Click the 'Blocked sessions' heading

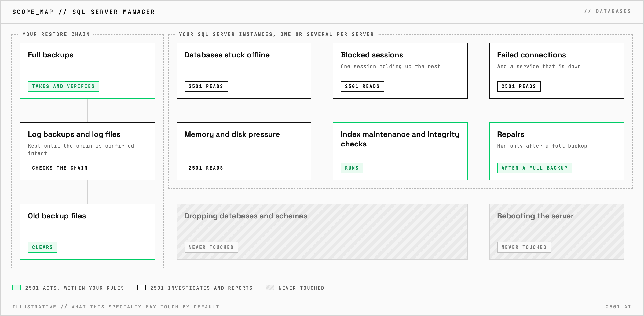(x=372, y=55)
